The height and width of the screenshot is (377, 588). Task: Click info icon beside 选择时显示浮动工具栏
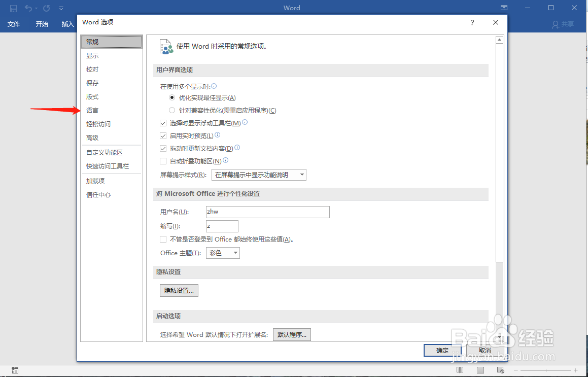(245, 122)
